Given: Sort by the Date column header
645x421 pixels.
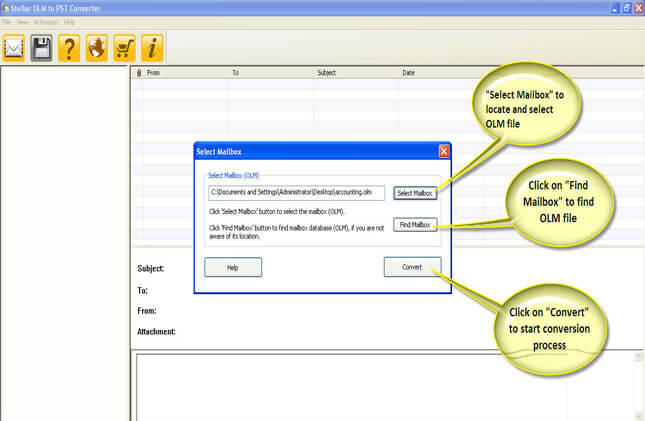Looking at the screenshot, I should coord(441,73).
